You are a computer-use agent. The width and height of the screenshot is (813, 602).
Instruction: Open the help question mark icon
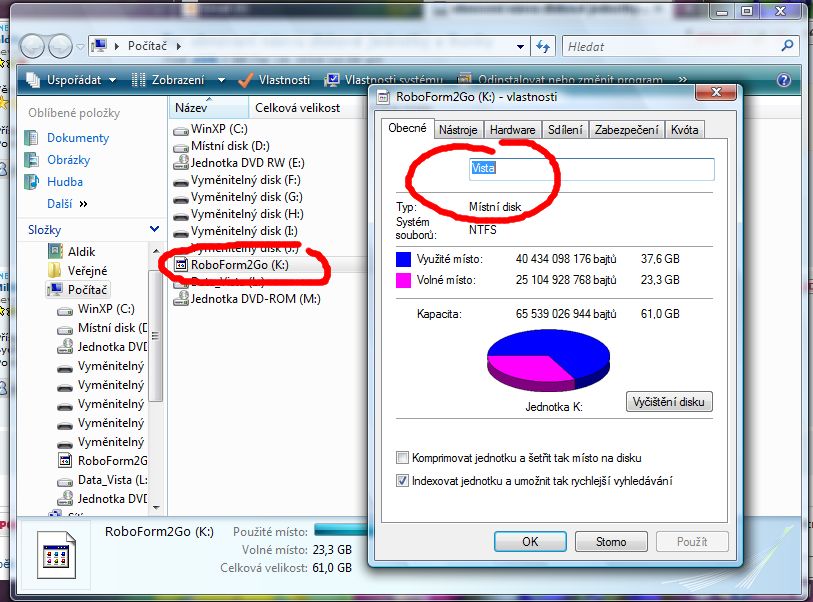[x=784, y=80]
